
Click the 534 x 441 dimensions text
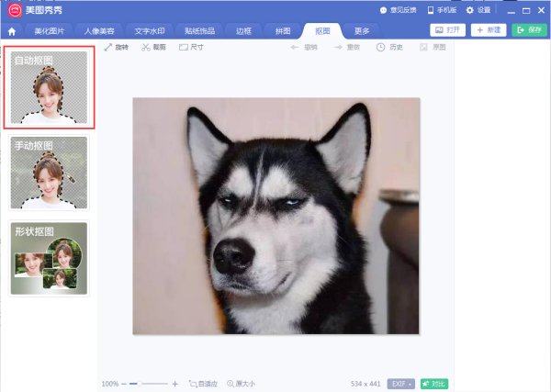[x=365, y=384]
